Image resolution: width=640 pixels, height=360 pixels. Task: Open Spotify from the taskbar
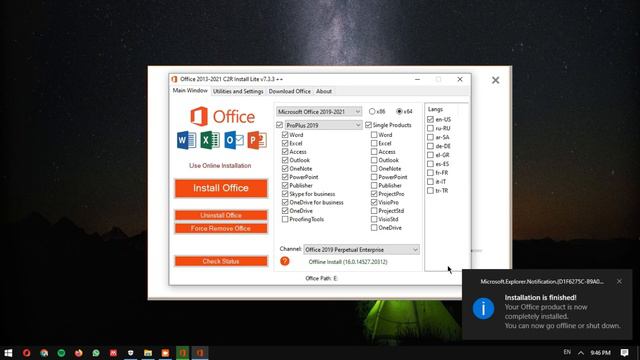tap(61, 353)
